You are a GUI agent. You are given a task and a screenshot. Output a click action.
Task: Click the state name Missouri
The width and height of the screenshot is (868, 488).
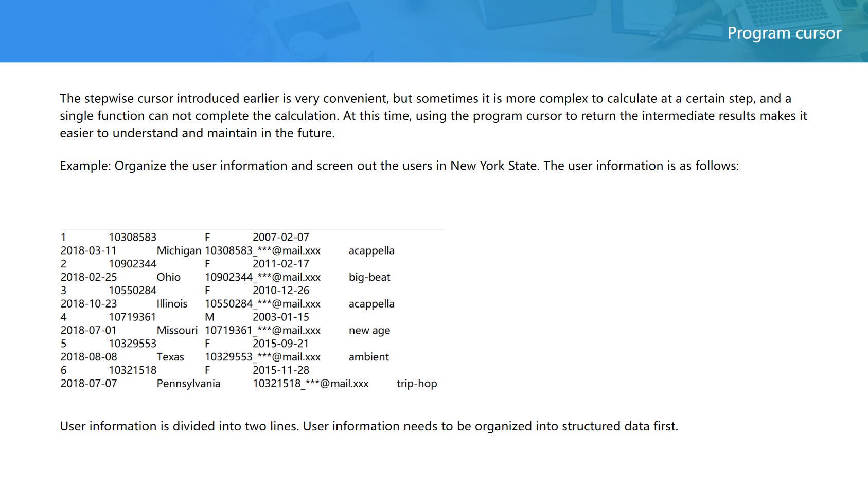(x=177, y=330)
